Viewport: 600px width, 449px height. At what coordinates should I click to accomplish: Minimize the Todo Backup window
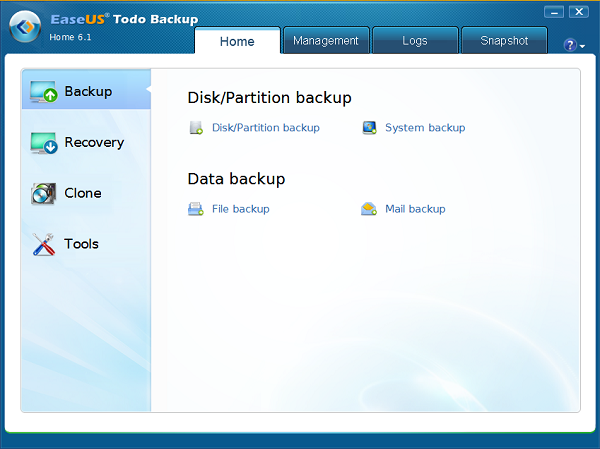tap(554, 13)
